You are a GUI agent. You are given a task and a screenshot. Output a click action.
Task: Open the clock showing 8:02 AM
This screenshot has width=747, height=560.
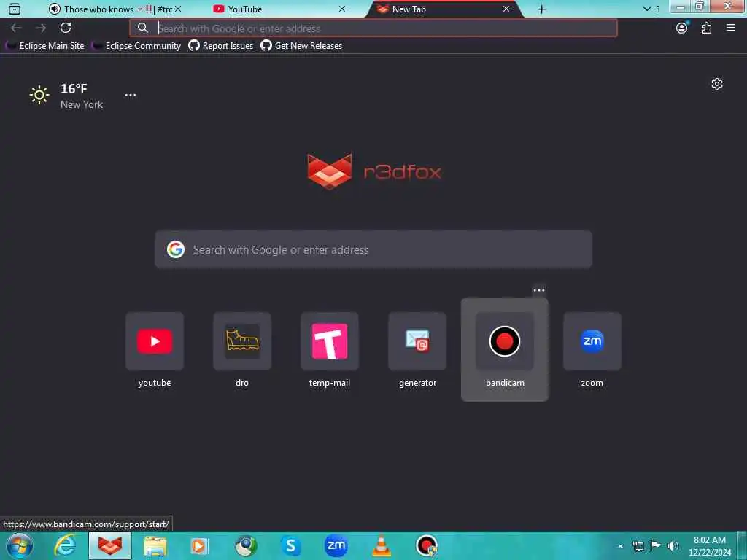[709, 546]
